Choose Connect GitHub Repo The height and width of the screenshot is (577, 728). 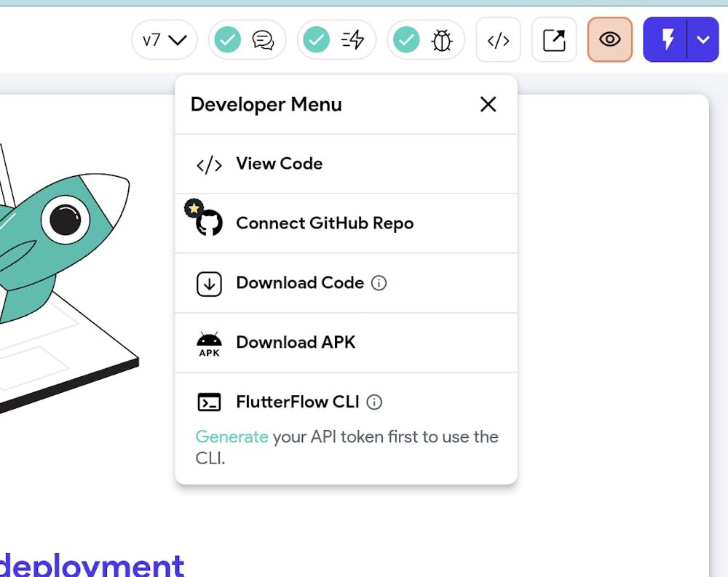(346, 223)
